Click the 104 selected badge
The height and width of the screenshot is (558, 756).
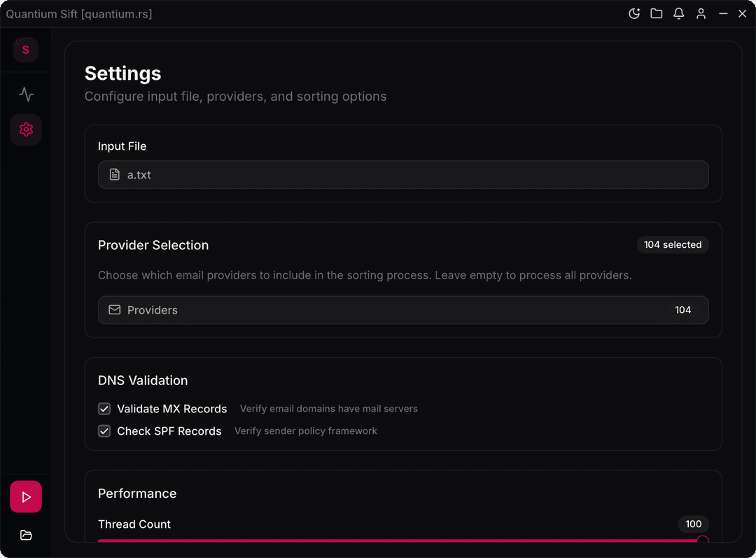673,244
